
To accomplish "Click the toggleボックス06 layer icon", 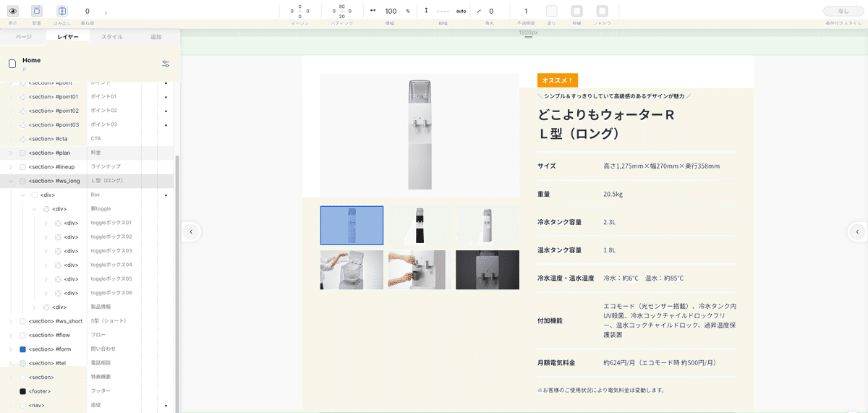I will coord(58,293).
